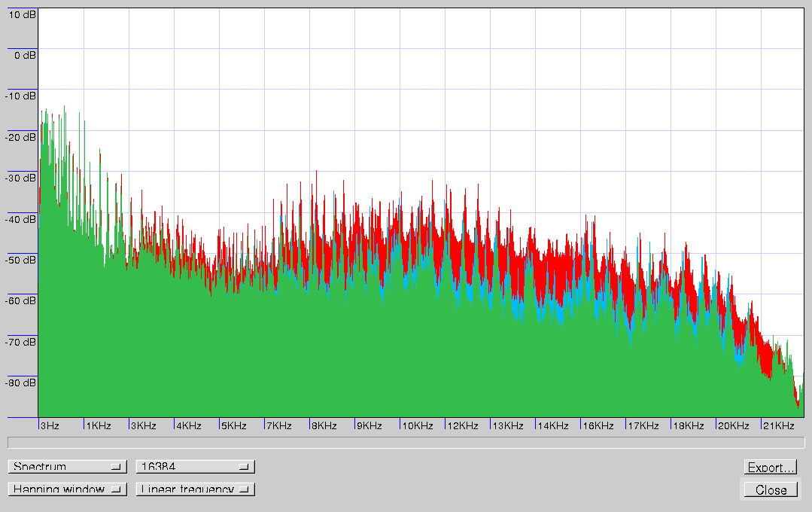Click the horizontal bar below the frequency axis
The width and height of the screenshot is (812, 512).
[406, 442]
